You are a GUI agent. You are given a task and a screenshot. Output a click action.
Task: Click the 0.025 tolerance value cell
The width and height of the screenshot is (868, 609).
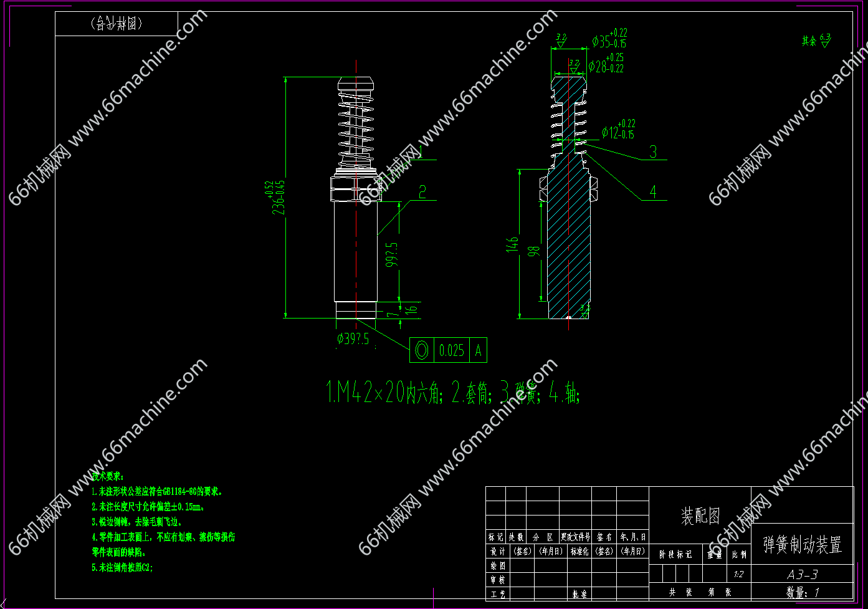[x=452, y=350]
